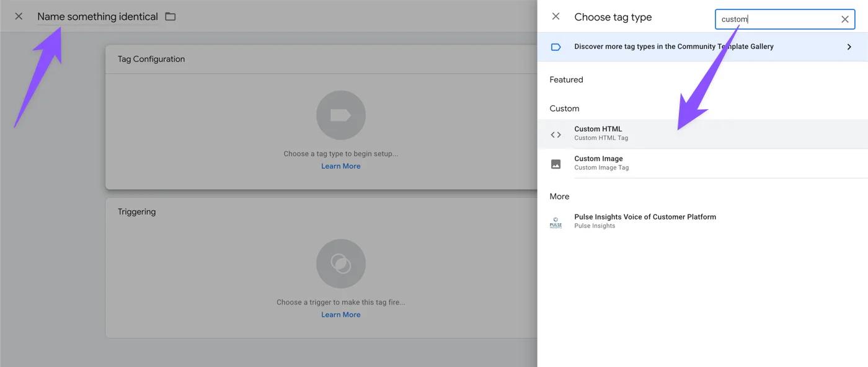This screenshot has width=868, height=367.
Task: Click the 'Choose tag type' panel title
Action: click(x=613, y=17)
